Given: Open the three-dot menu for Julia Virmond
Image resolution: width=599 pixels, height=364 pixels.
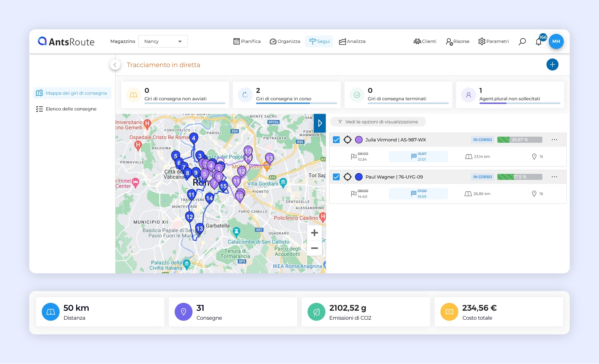Looking at the screenshot, I should pos(554,140).
